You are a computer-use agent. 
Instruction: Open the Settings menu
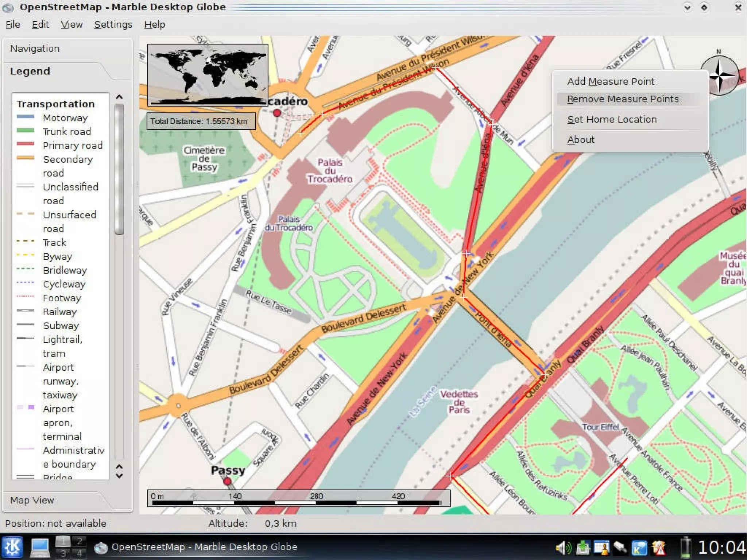tap(113, 24)
